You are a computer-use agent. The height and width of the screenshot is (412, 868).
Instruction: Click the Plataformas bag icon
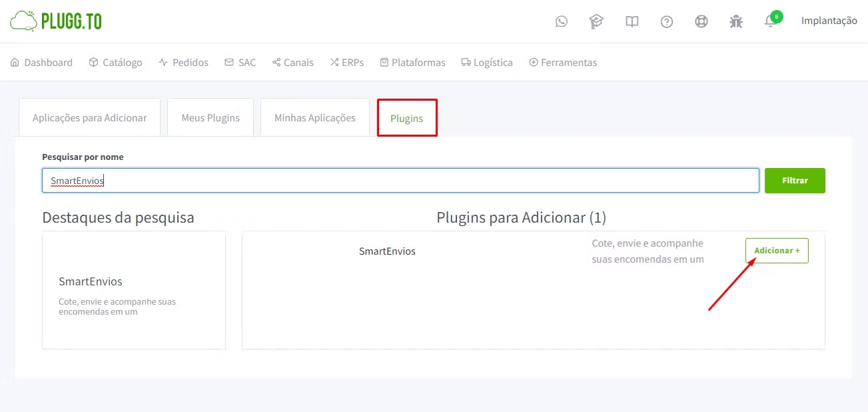384,62
